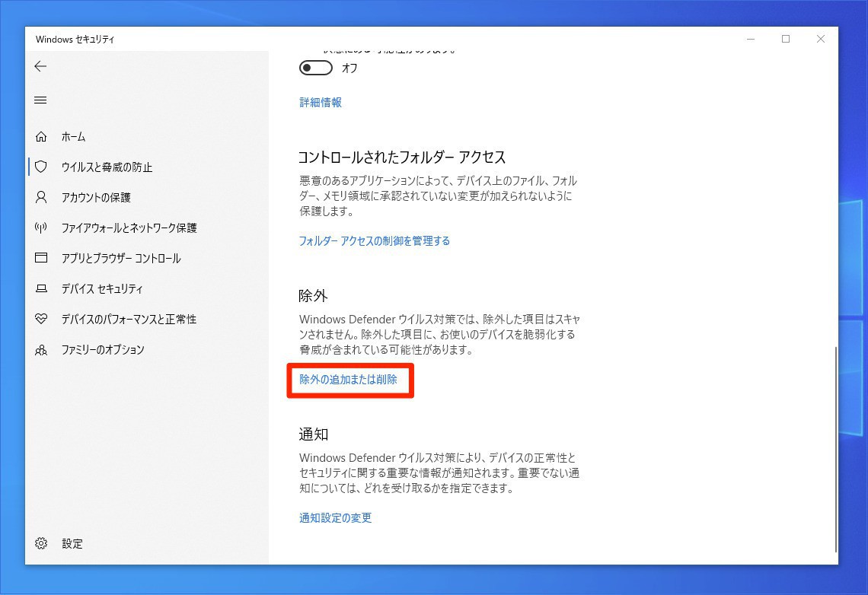The image size is (868, 595).
Task: Open the hamburger navigation menu
Action: [40, 100]
